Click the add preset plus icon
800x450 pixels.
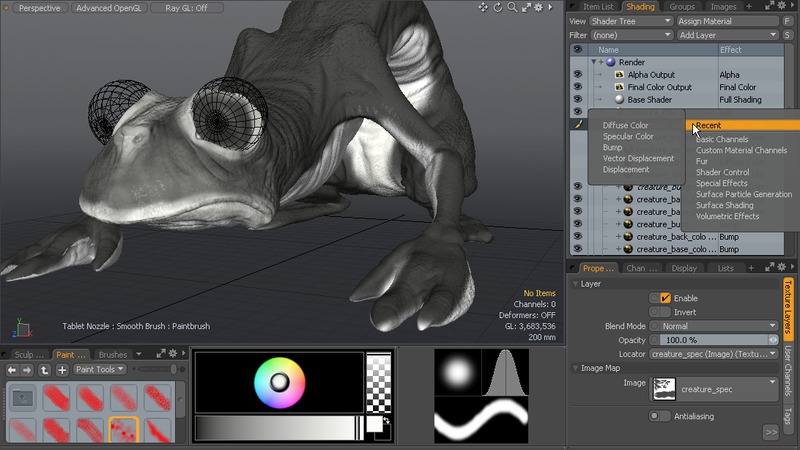pyautogui.click(x=62, y=369)
